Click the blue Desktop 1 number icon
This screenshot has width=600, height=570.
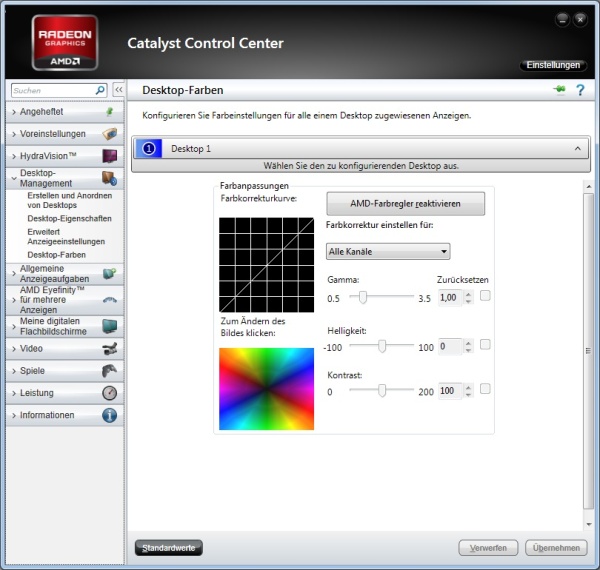[x=148, y=148]
